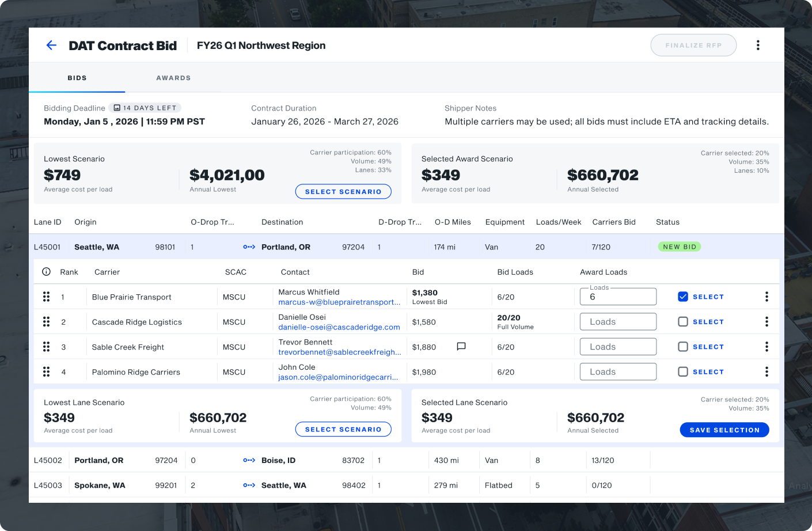The width and height of the screenshot is (812, 531).
Task: Check the Select checkbox for Sable Creek Freight
Action: coord(683,347)
